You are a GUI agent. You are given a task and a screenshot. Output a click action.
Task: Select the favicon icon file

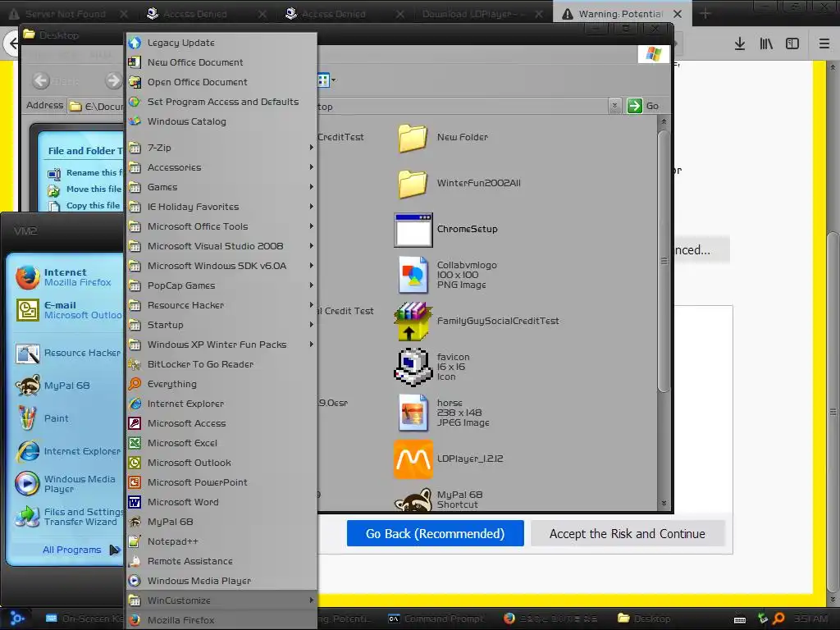tap(431, 367)
